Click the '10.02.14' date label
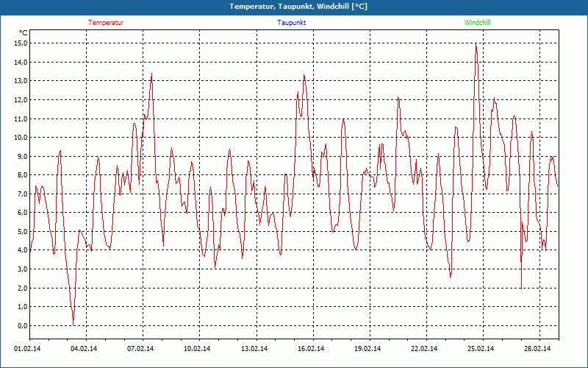This screenshot has height=368, width=588. click(197, 349)
